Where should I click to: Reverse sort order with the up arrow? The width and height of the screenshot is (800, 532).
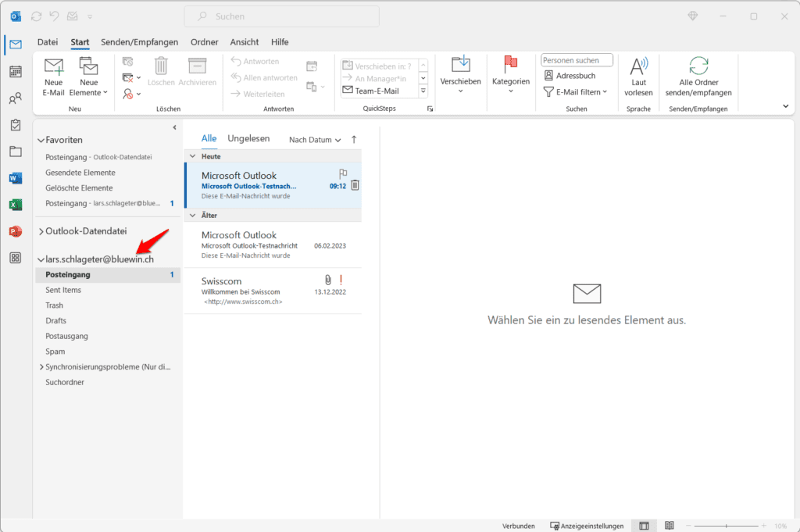[354, 139]
